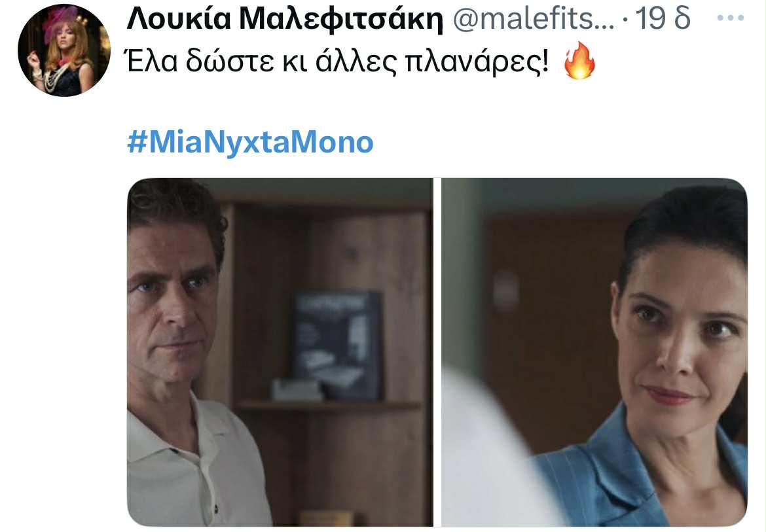Open the tweet via the 19 δ timestamp

(663, 18)
